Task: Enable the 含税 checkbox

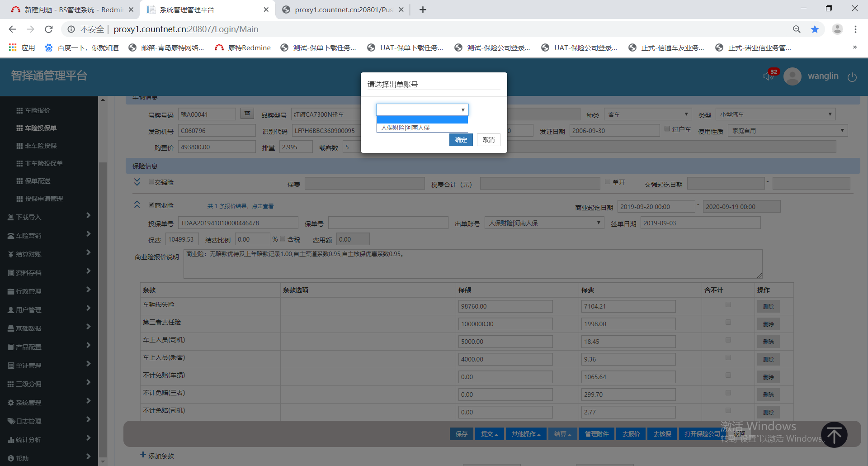Action: (x=283, y=239)
